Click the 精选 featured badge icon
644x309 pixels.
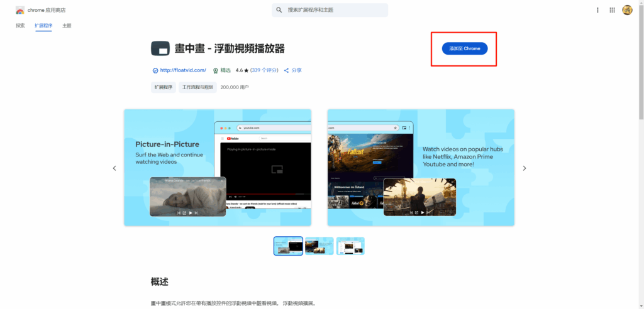tap(215, 70)
